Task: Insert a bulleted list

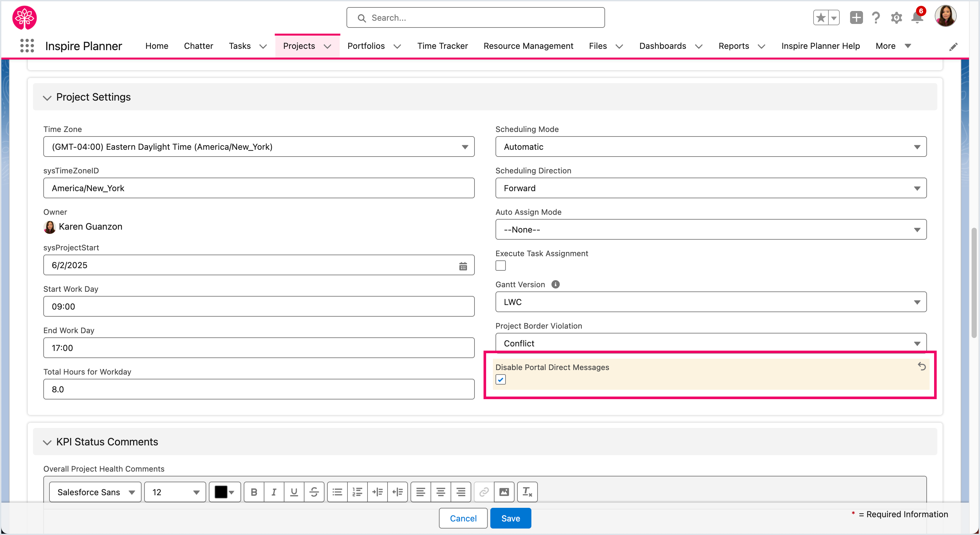Action: pos(337,492)
